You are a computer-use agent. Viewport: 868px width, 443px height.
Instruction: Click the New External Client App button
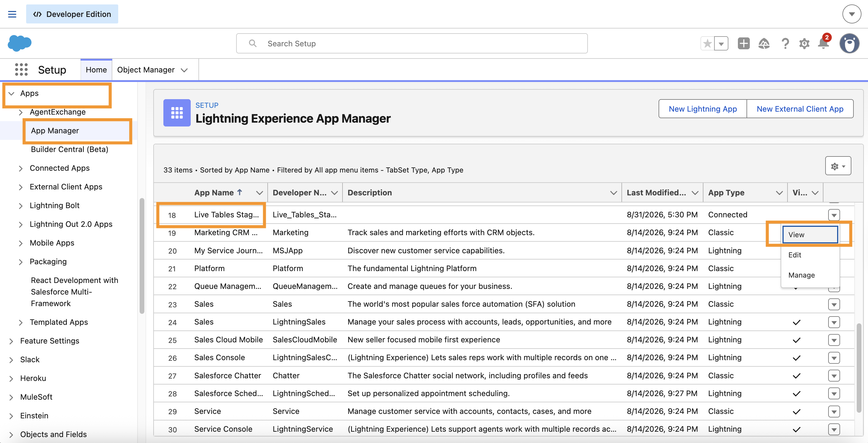click(x=800, y=109)
